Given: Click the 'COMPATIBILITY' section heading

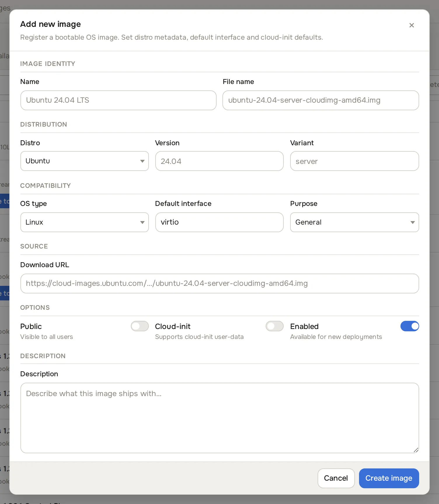Looking at the screenshot, I should [46, 186].
